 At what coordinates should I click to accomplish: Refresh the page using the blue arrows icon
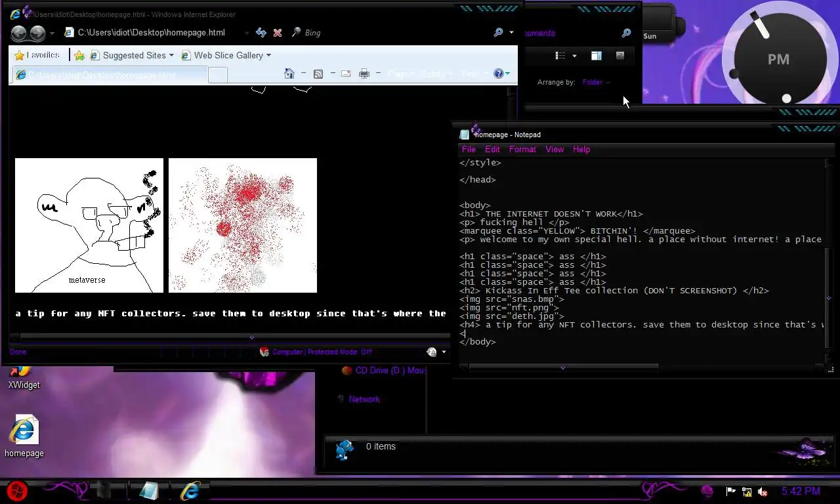tap(261, 33)
